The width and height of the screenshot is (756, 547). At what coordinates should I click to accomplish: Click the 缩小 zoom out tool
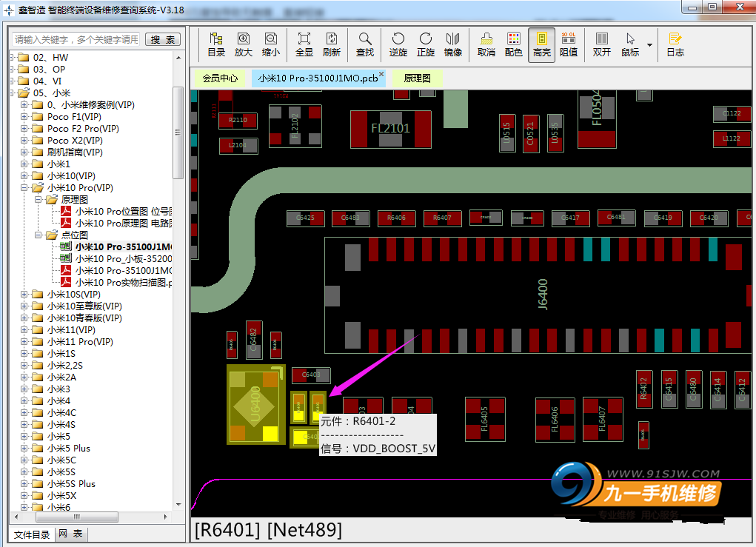tap(271, 45)
